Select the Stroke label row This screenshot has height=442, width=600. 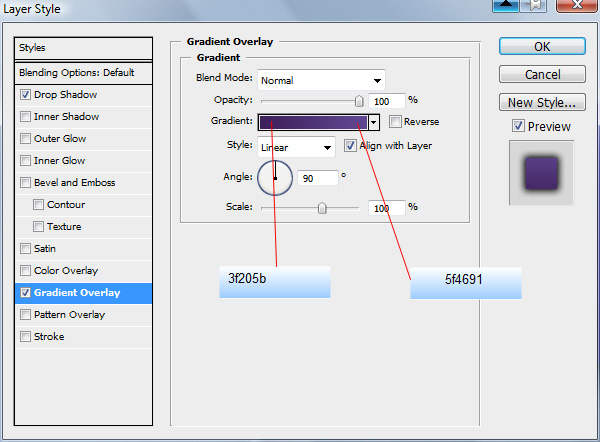point(83,336)
